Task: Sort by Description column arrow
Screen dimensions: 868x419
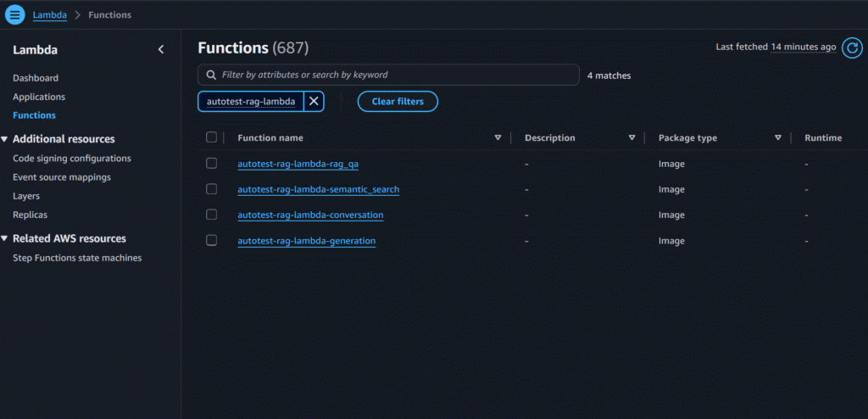Action: click(632, 137)
